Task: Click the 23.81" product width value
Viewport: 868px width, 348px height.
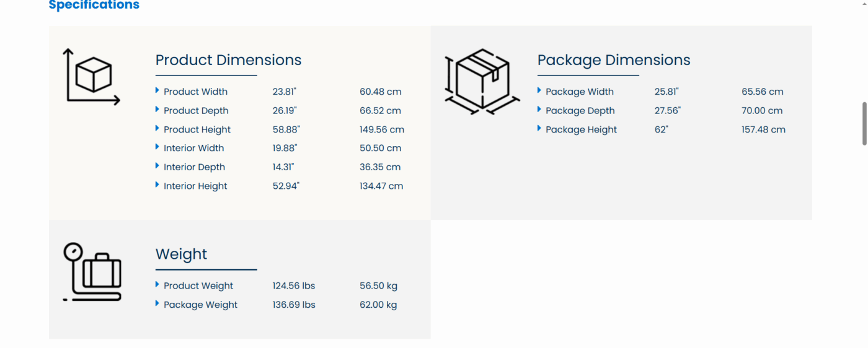Action: pos(285,92)
